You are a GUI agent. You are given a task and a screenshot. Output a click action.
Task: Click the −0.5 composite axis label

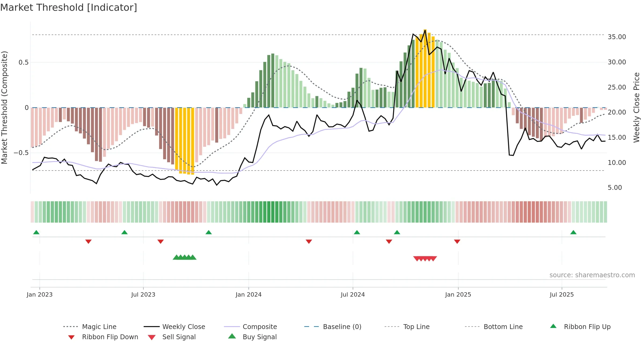coord(21,153)
